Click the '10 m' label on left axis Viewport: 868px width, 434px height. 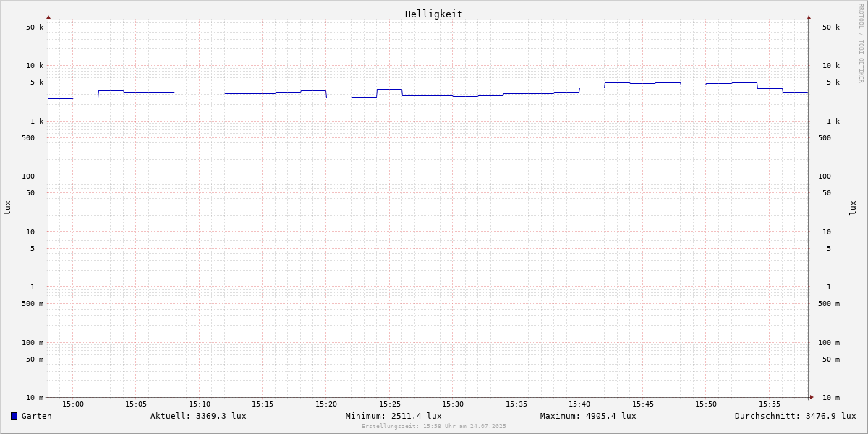pos(35,398)
